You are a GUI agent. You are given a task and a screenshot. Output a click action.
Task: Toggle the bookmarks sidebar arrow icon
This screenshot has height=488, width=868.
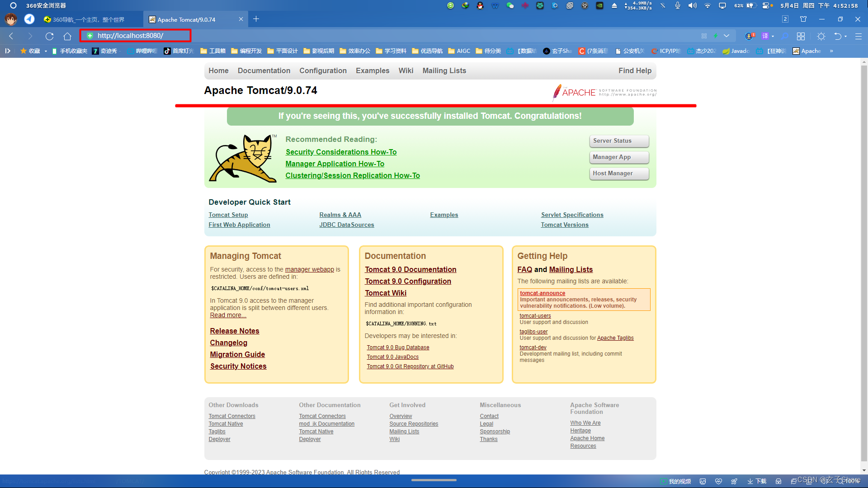coord(8,51)
